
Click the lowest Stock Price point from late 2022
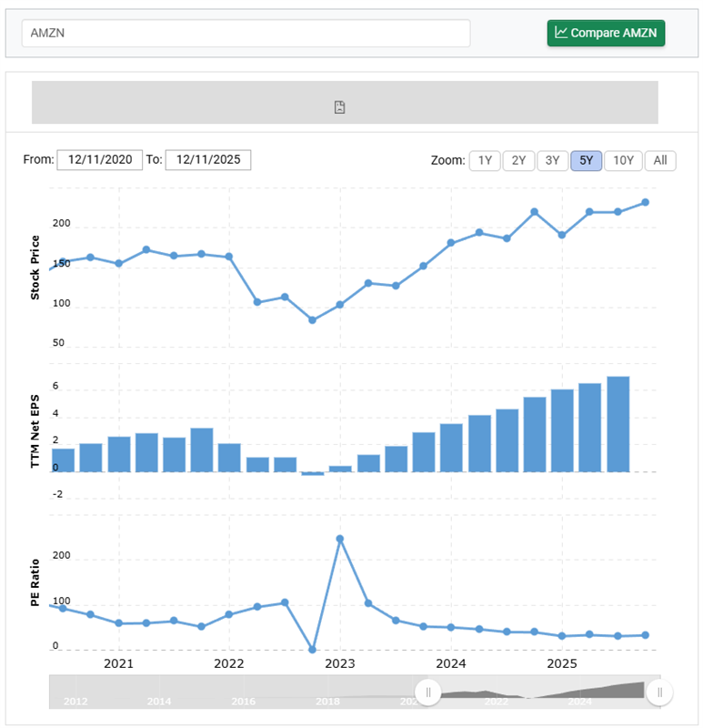click(x=313, y=320)
